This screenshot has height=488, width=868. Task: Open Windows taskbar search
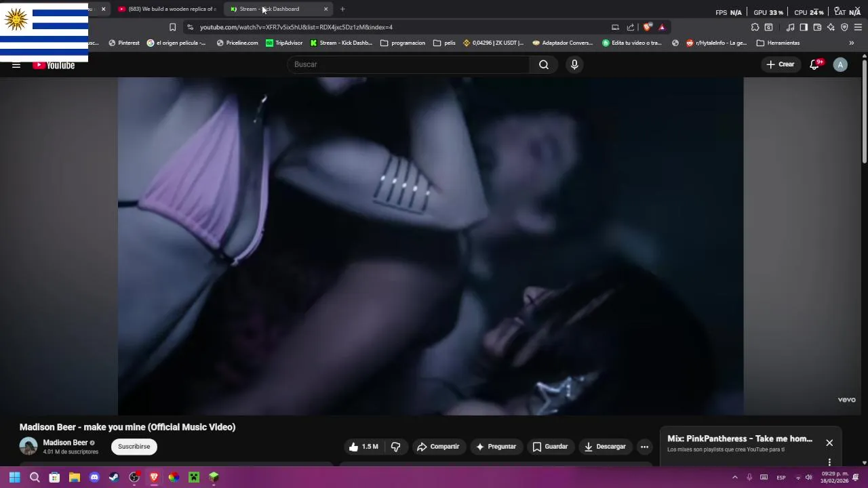pos(35,477)
